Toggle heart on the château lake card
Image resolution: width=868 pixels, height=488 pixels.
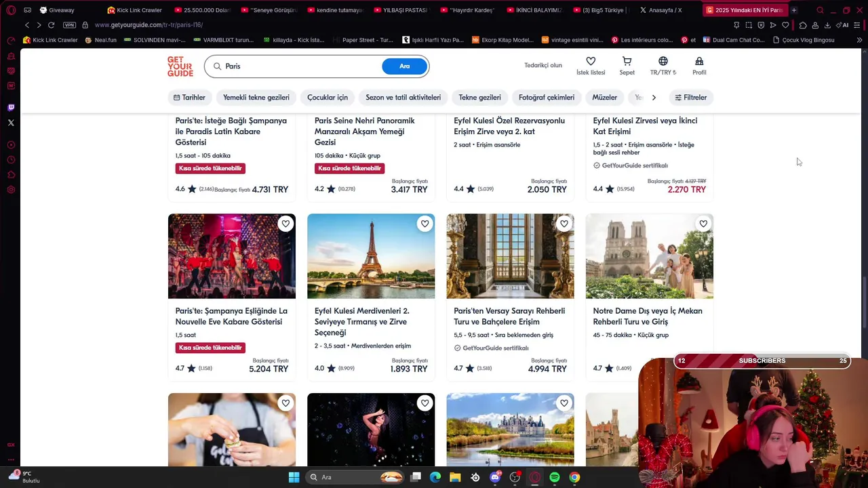click(x=564, y=403)
